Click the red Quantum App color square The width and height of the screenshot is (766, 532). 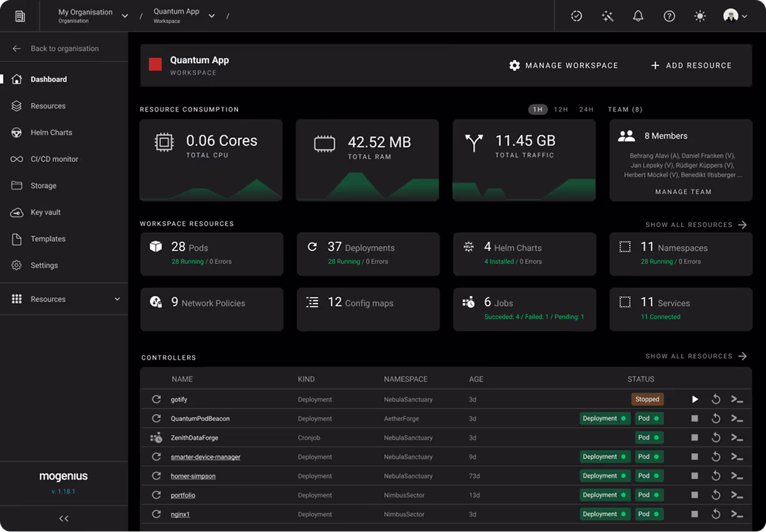(155, 64)
